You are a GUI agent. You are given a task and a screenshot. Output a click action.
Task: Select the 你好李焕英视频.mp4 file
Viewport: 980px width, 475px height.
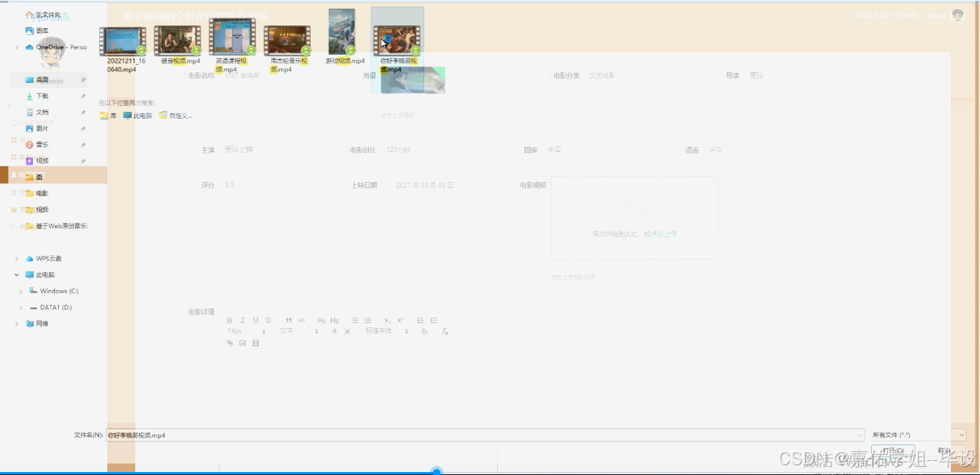[x=397, y=49]
